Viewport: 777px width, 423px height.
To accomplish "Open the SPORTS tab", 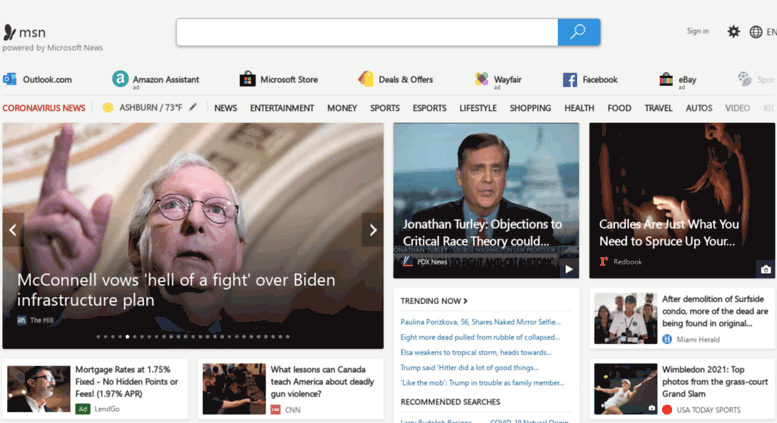I will point(385,108).
